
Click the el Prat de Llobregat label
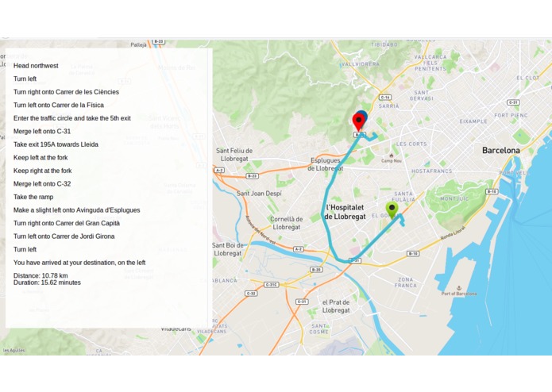pos(336,306)
